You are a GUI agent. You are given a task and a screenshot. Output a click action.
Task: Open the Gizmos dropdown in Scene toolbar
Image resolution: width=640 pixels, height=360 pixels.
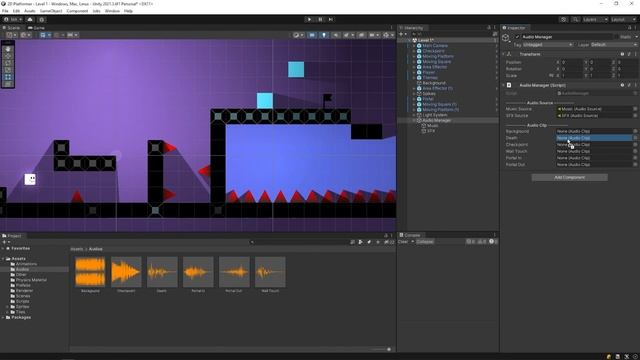click(x=388, y=35)
